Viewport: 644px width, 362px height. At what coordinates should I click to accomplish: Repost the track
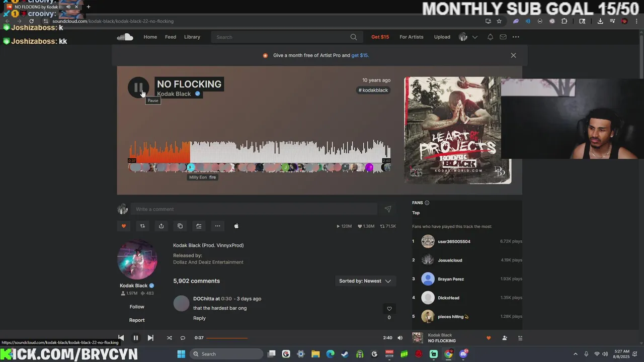(142, 226)
